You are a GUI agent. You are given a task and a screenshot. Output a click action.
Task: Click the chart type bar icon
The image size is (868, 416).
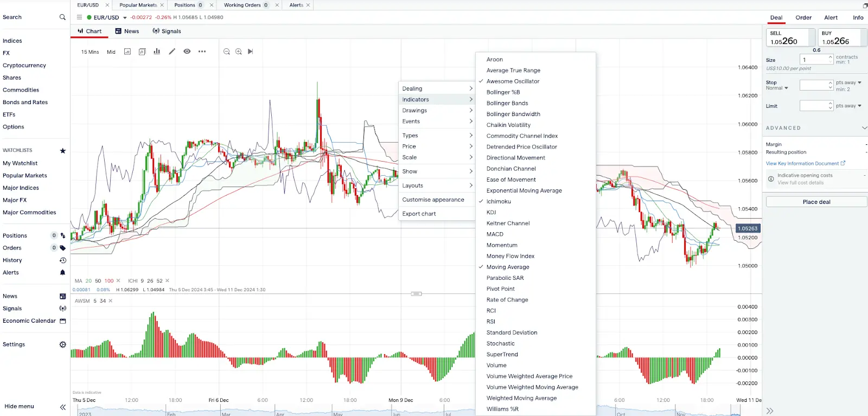(x=157, y=52)
